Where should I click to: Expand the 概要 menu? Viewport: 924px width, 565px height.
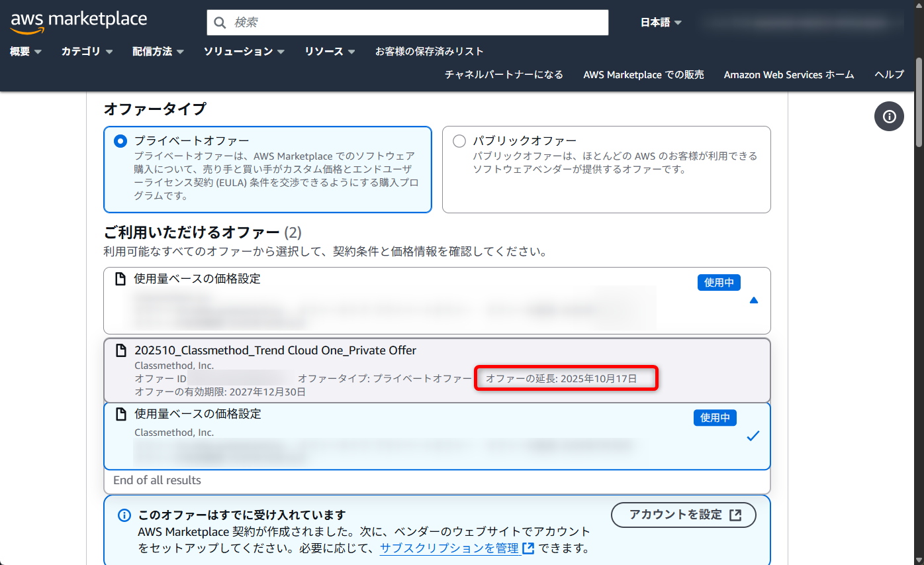(26, 51)
